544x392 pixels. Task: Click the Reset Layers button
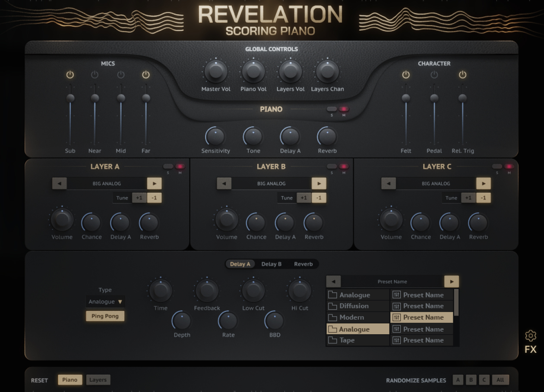pyautogui.click(x=98, y=380)
